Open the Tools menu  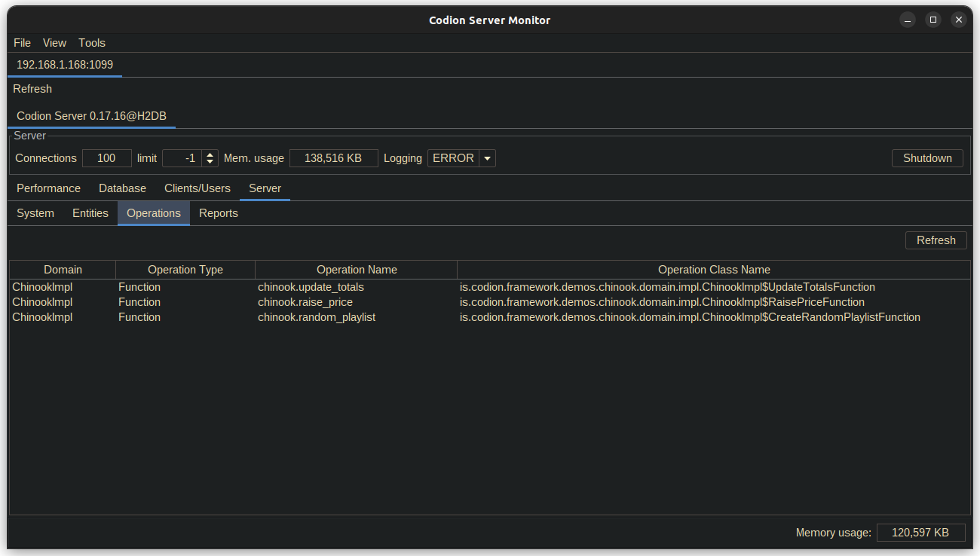[x=92, y=43]
